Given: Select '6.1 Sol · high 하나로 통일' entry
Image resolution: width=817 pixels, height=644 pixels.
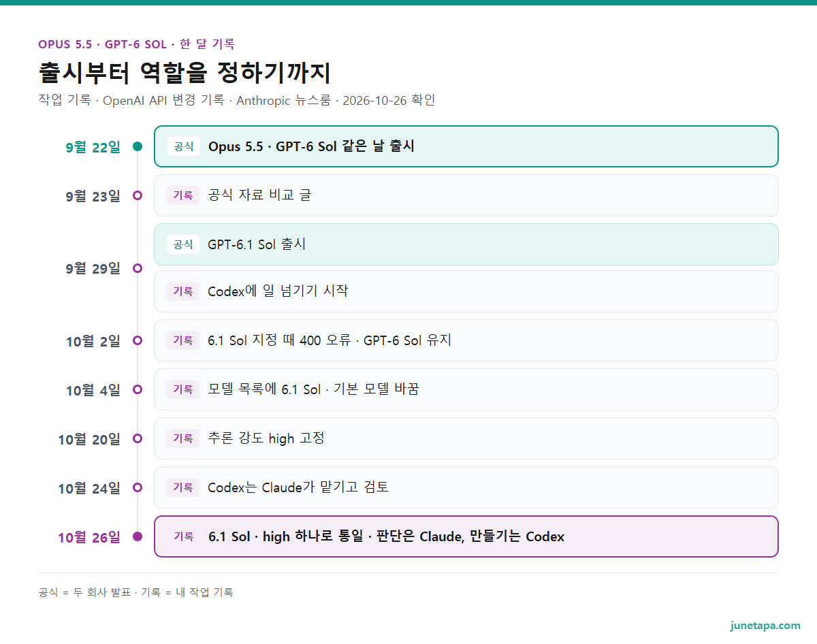Looking at the screenshot, I should pyautogui.click(x=466, y=536).
